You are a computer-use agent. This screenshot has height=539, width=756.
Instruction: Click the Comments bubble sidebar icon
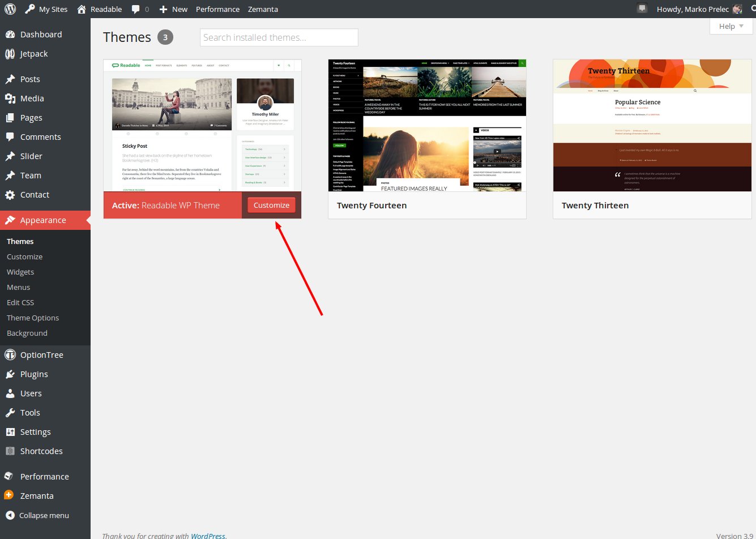click(x=10, y=137)
